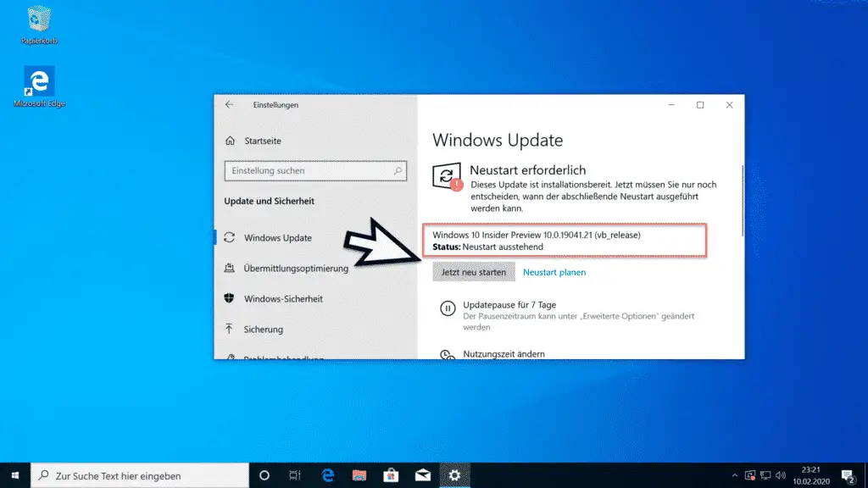
Task: Click the network icon in system tray
Action: click(765, 476)
